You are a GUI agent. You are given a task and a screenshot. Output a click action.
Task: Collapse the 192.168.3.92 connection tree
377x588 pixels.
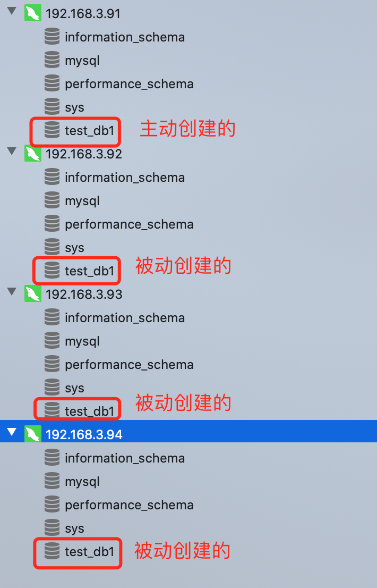coord(11,152)
